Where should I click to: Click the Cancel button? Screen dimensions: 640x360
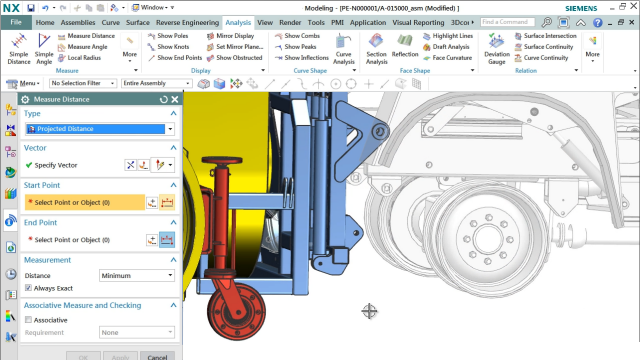tap(157, 356)
